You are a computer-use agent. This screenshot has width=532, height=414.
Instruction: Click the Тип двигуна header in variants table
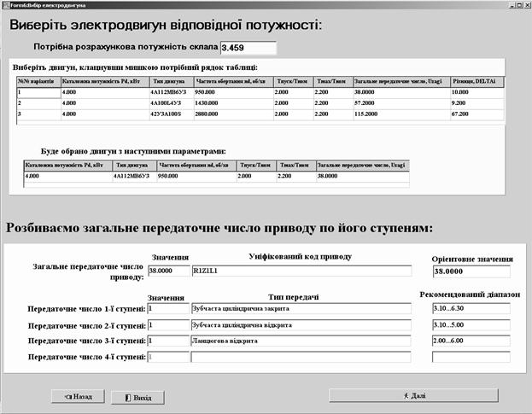click(172, 82)
